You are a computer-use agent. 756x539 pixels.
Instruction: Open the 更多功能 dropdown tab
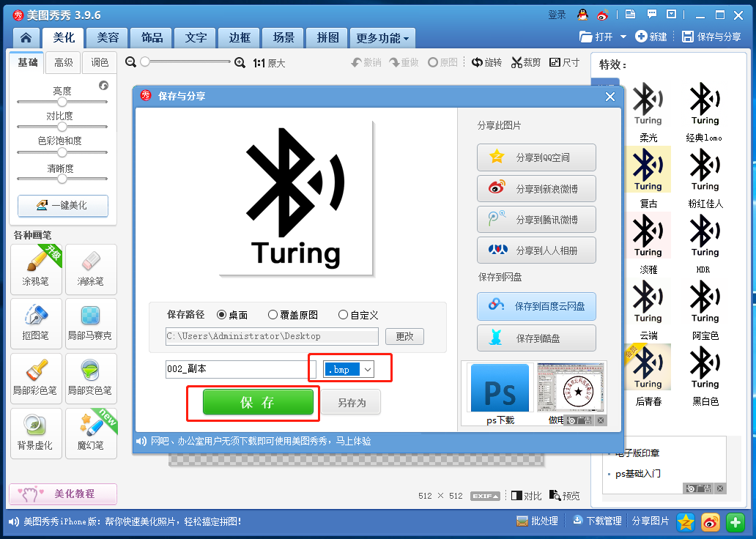point(383,38)
